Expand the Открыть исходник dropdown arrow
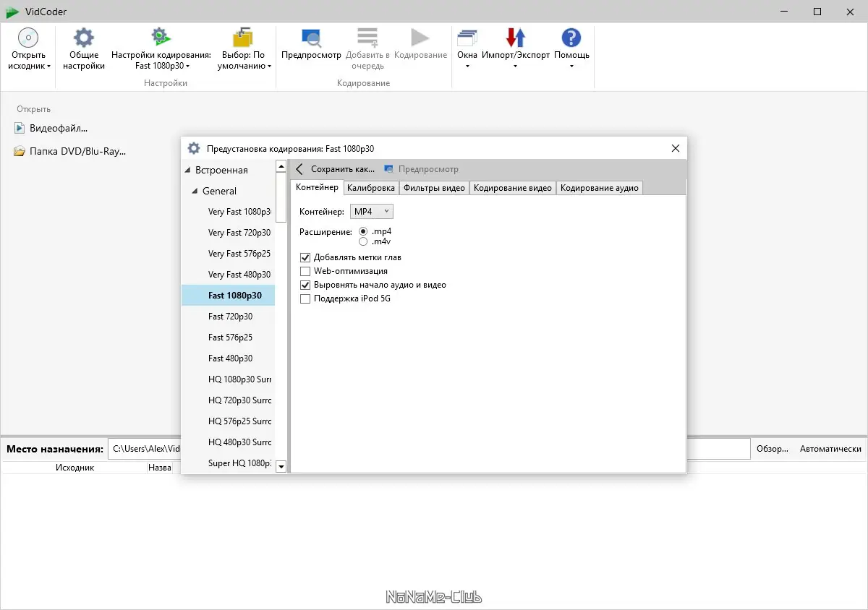868x610 pixels. coord(49,66)
